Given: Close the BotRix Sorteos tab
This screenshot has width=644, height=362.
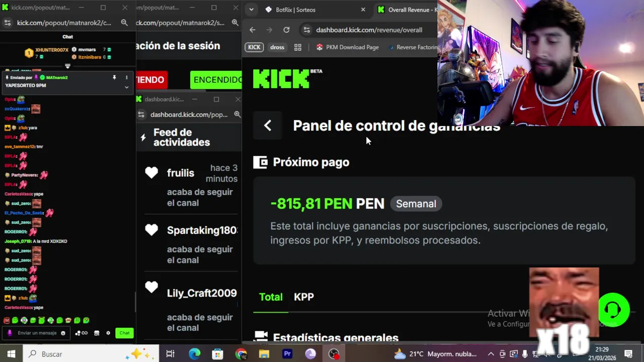Looking at the screenshot, I should click(363, 10).
